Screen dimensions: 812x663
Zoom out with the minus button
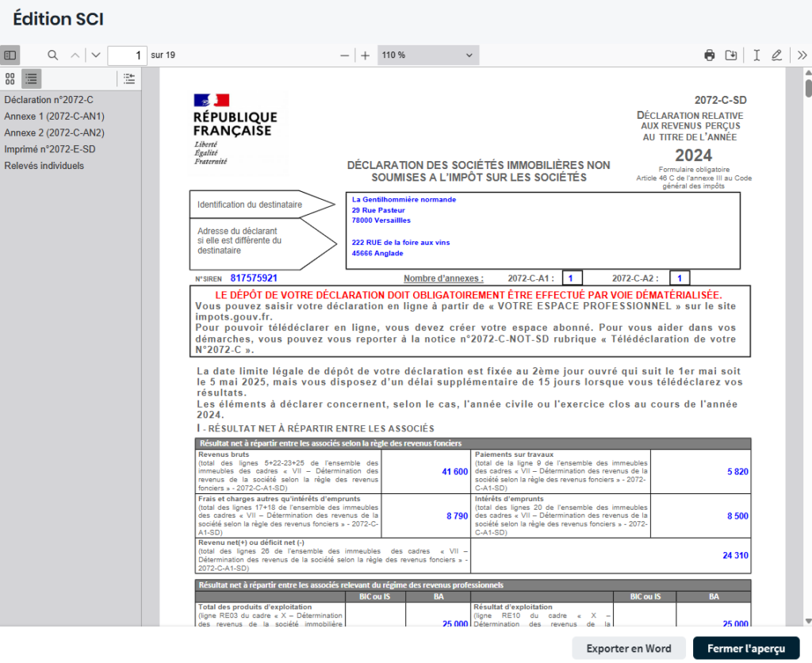coord(344,56)
